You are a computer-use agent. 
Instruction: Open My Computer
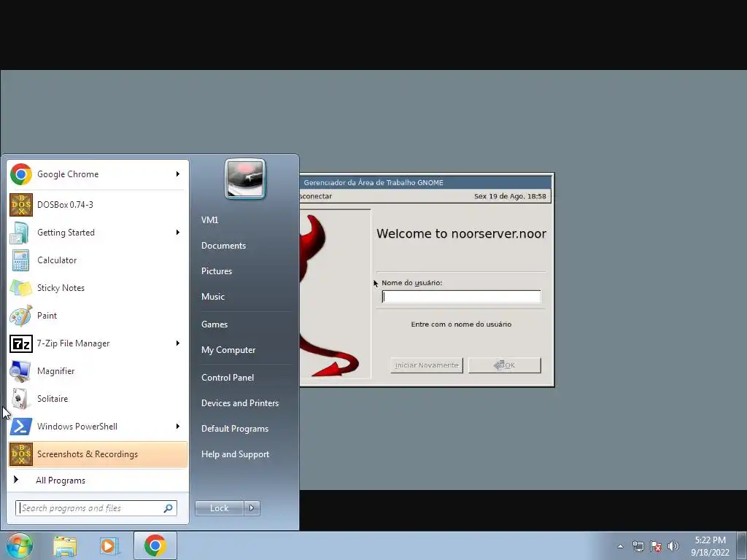228,350
